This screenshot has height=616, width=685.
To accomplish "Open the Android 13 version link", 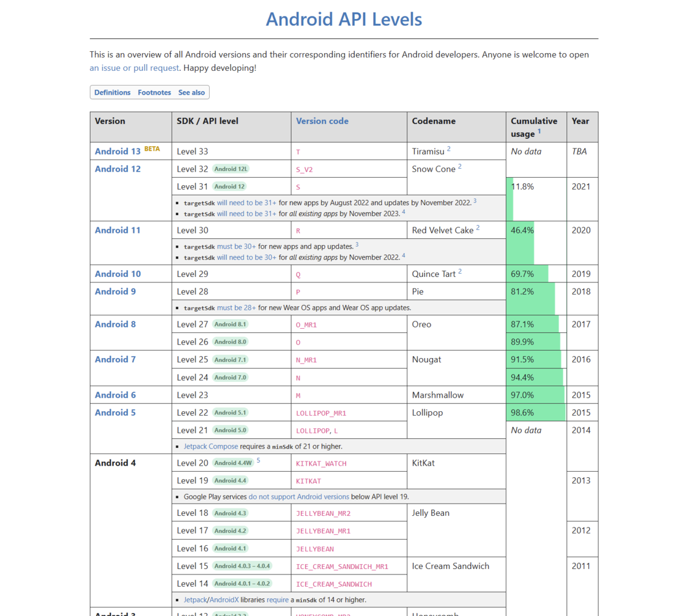I will pyautogui.click(x=117, y=152).
